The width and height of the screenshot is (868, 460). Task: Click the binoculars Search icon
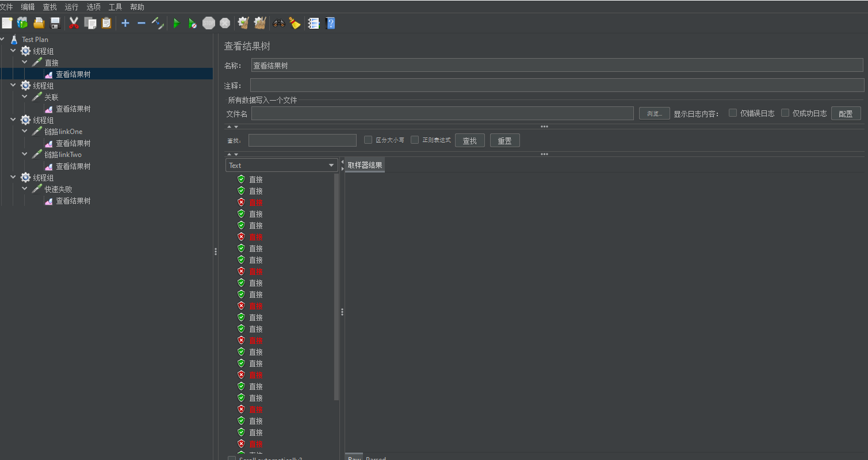pyautogui.click(x=279, y=23)
